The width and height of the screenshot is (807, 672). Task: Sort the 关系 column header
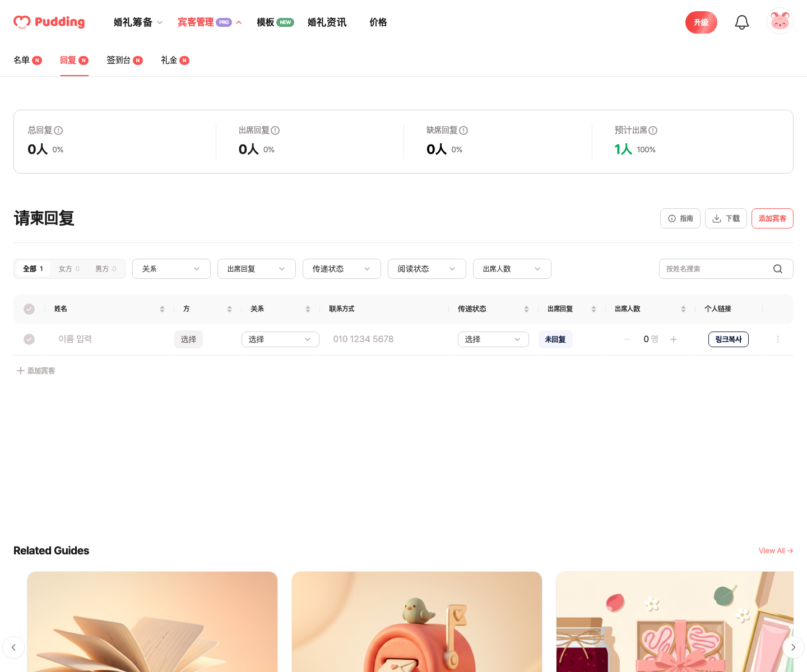pyautogui.click(x=308, y=309)
